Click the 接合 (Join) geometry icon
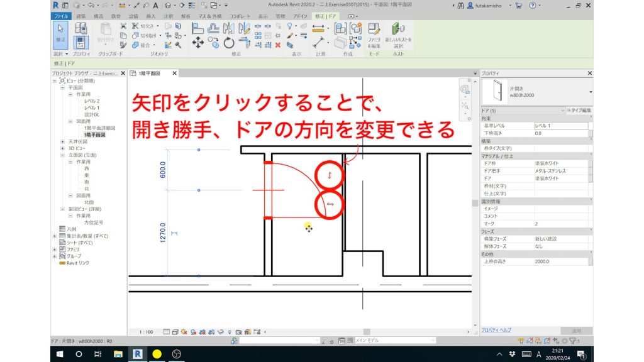Viewport: 644px width, 362px height. pyautogui.click(x=135, y=45)
